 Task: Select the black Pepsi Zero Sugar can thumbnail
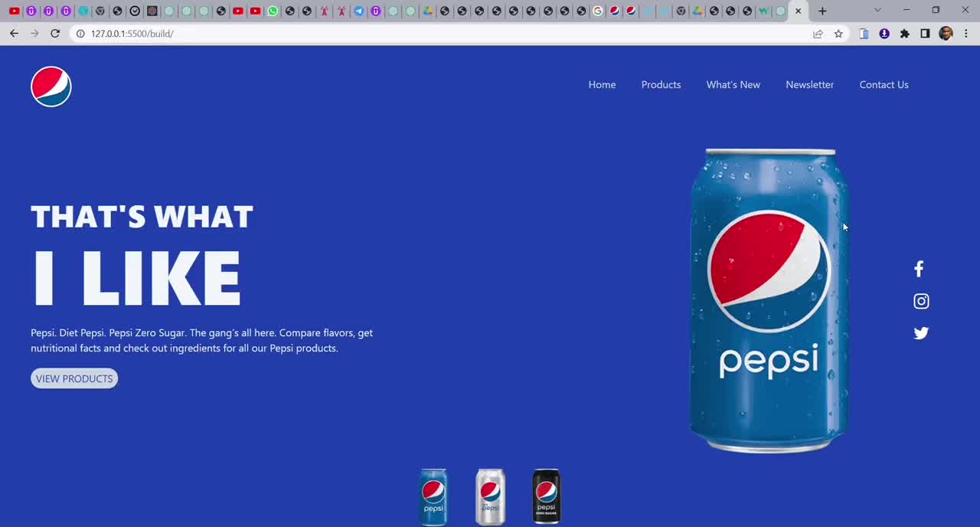pos(547,496)
